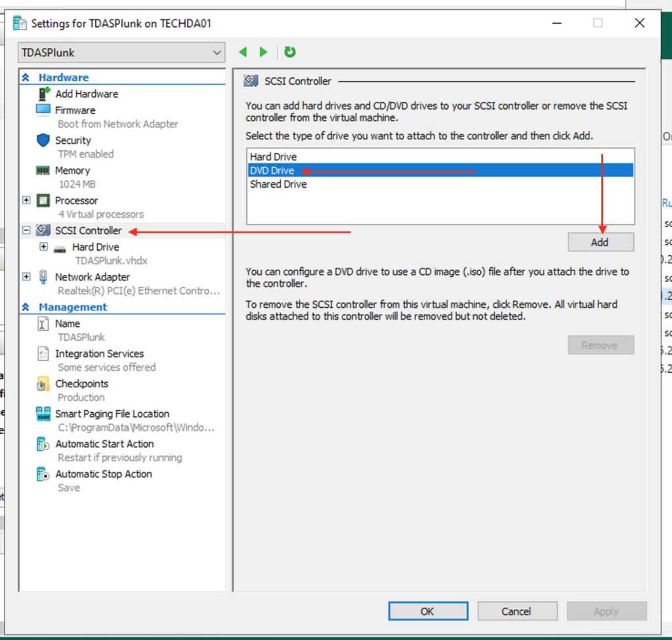The height and width of the screenshot is (640, 672).
Task: Click the green forward navigation arrow
Action: click(x=263, y=52)
